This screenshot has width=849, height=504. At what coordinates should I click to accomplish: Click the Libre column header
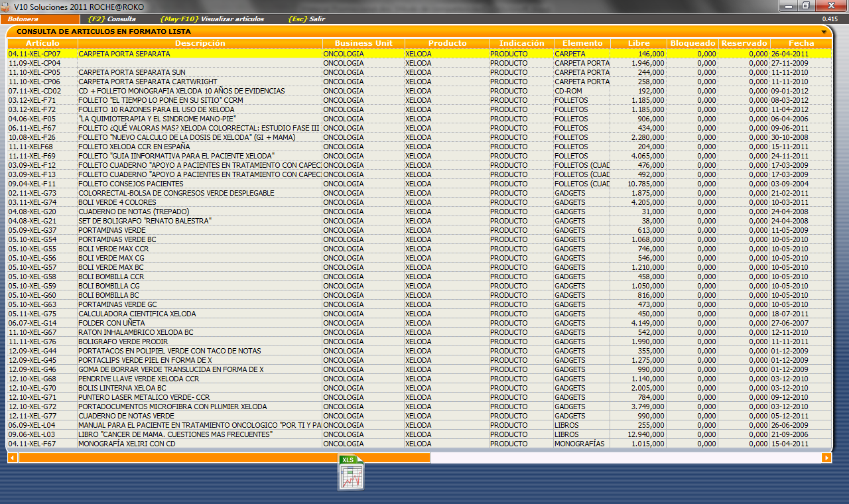(639, 43)
